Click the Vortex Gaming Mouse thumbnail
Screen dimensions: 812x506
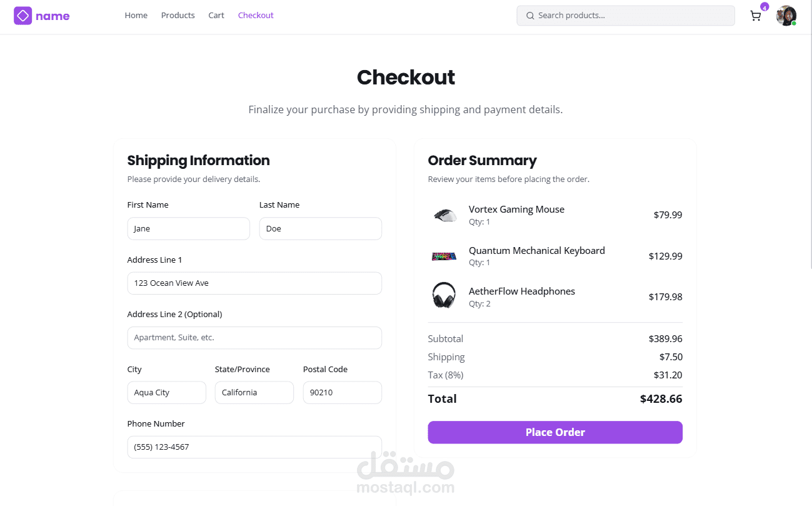click(x=444, y=215)
